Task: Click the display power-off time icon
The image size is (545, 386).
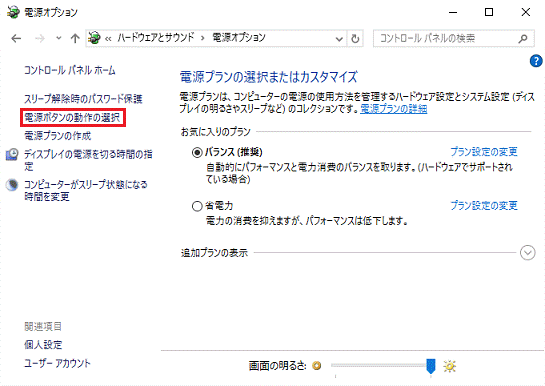Action: (x=12, y=154)
